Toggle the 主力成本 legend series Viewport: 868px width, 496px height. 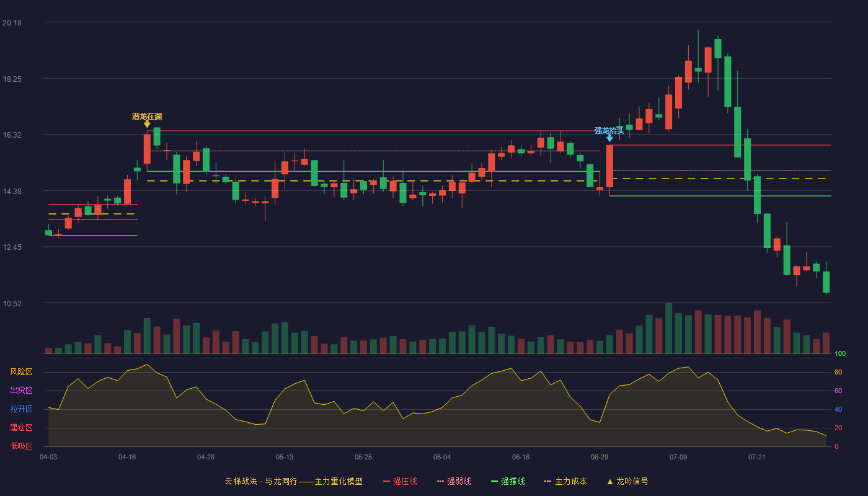pos(565,481)
